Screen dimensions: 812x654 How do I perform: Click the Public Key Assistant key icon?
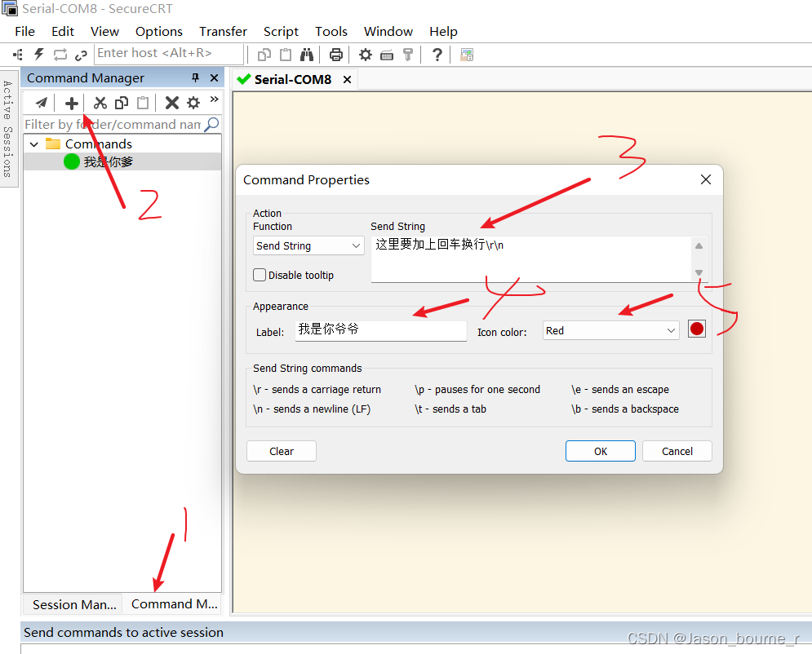click(x=408, y=55)
